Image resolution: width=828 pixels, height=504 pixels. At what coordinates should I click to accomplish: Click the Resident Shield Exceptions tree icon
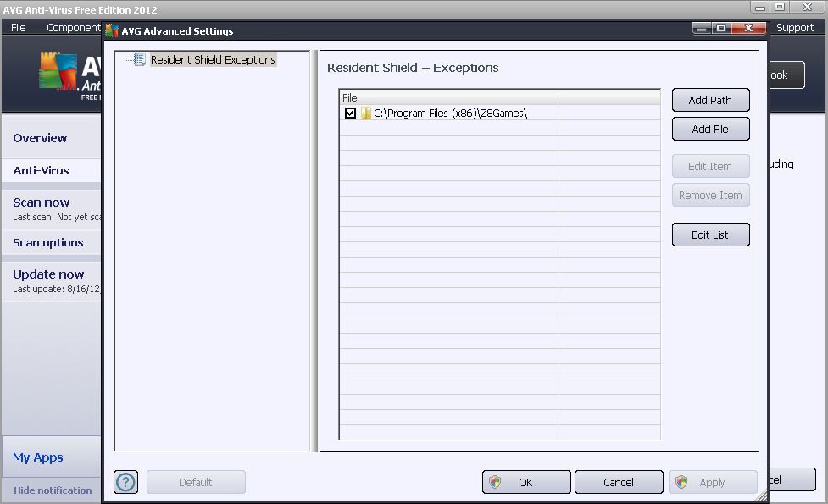point(139,59)
